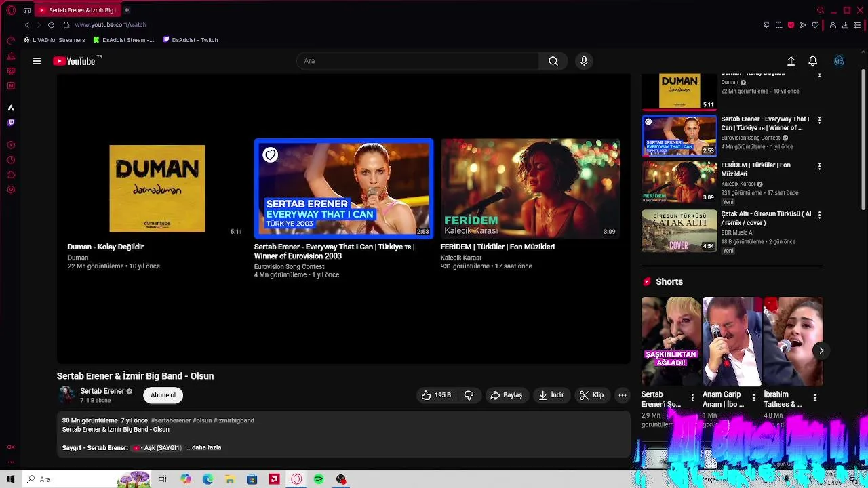The height and width of the screenshot is (488, 868).
Task: Click the YouTube search field Ara
Action: 418,61
